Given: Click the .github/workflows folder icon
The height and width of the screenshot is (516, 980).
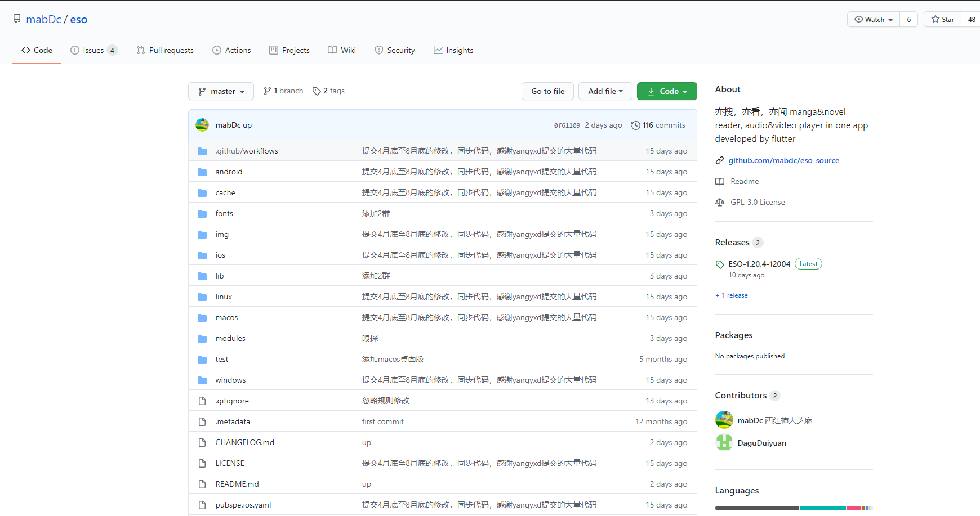Looking at the screenshot, I should (202, 151).
